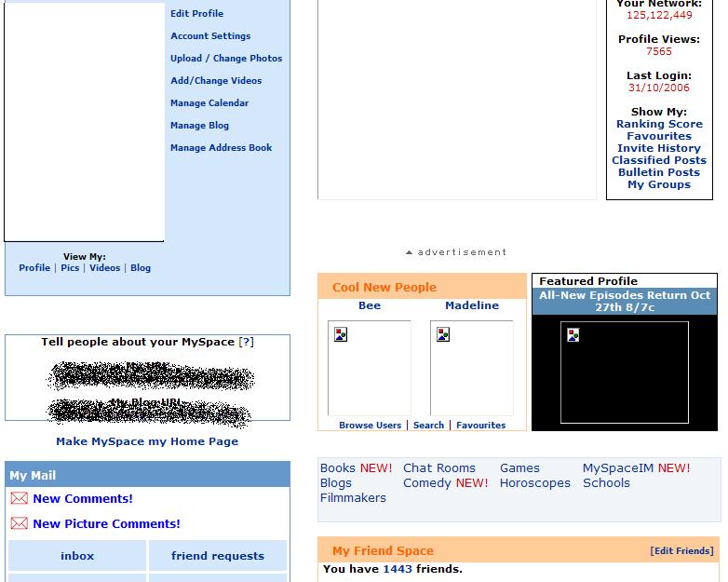728x582 pixels.
Task: Click the network count 125,122,449
Action: coord(659,15)
